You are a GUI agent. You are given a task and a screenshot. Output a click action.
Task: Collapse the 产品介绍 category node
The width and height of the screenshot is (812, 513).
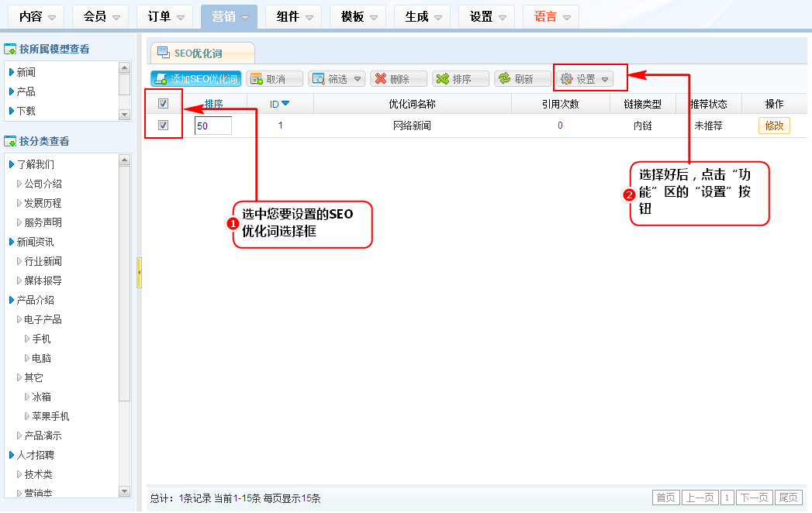[12, 300]
